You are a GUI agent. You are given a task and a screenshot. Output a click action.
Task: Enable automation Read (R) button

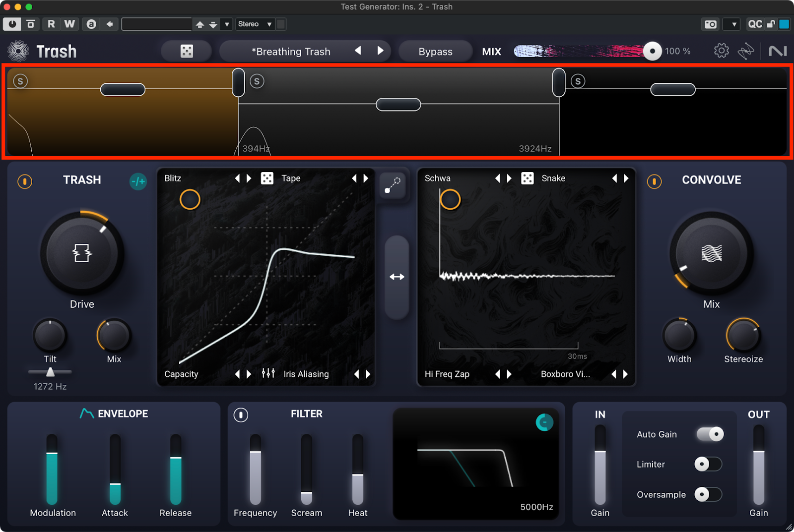[x=51, y=24]
